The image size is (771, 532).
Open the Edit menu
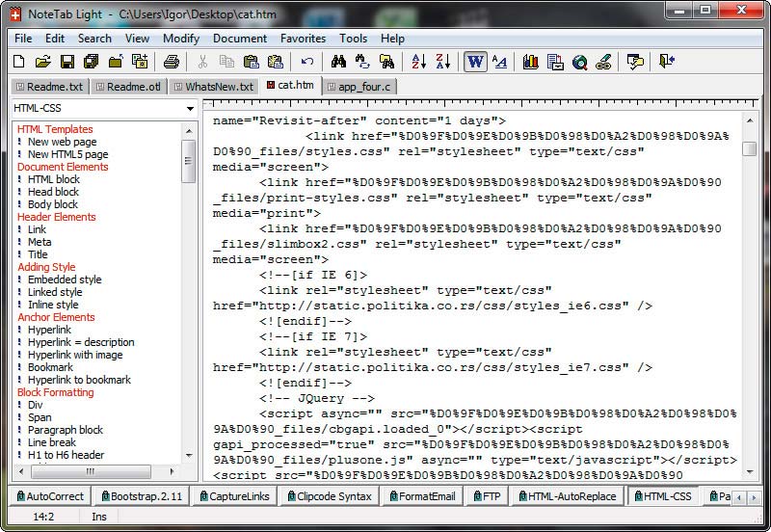55,39
